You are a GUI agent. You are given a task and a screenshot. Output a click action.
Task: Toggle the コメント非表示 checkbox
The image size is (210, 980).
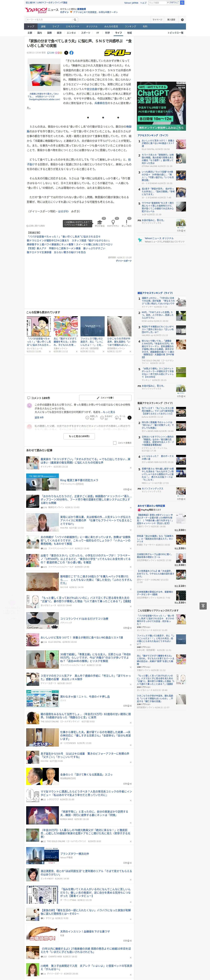tap(115, 443)
